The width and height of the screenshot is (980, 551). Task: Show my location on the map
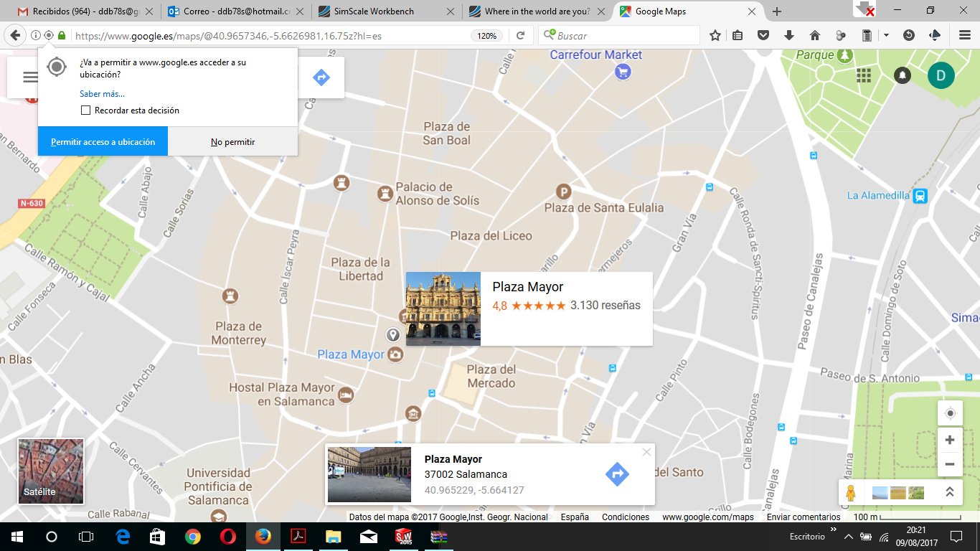(x=950, y=413)
